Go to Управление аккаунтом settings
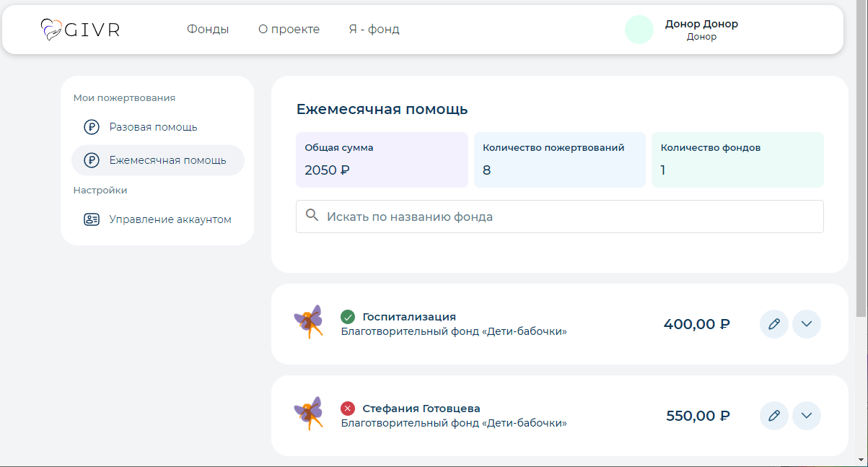 pos(170,219)
